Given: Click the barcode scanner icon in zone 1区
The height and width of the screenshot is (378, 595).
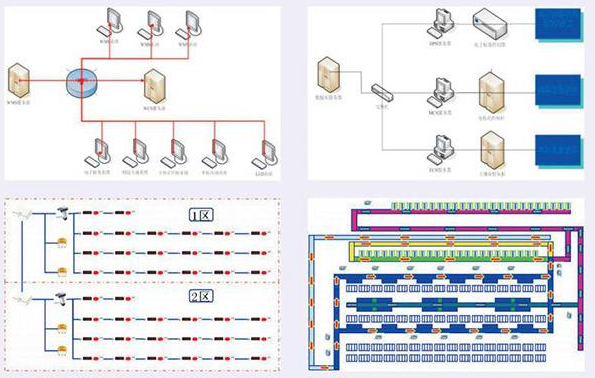Looking at the screenshot, I should click(63, 214).
